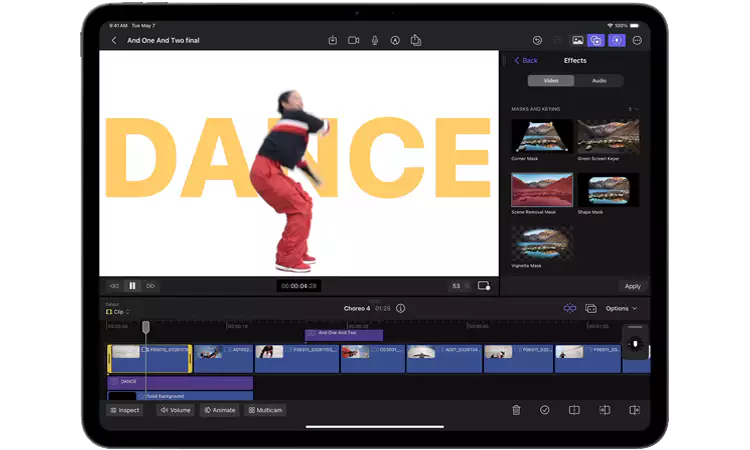This screenshot has width=750, height=450.
Task: Select the A01002 clip in the timeline
Action: point(223,359)
